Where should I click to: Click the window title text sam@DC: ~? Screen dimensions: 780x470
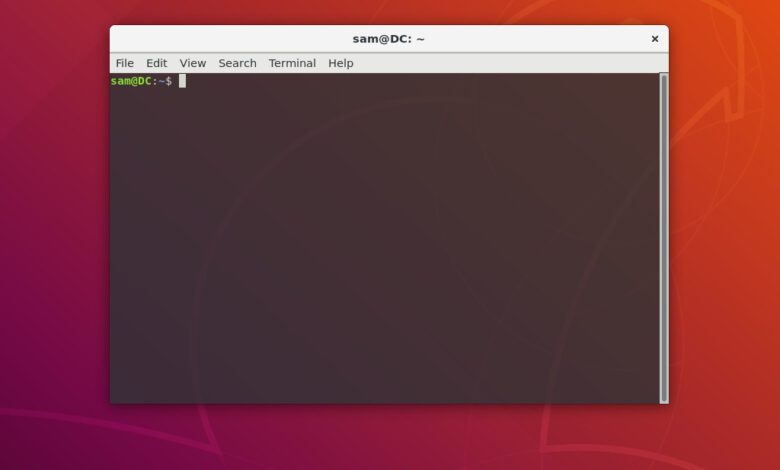point(388,39)
